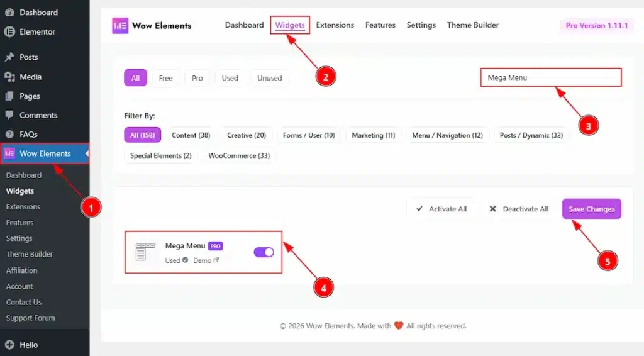Click the Elementor icon in sidebar
The image size is (644, 356).
(9, 31)
